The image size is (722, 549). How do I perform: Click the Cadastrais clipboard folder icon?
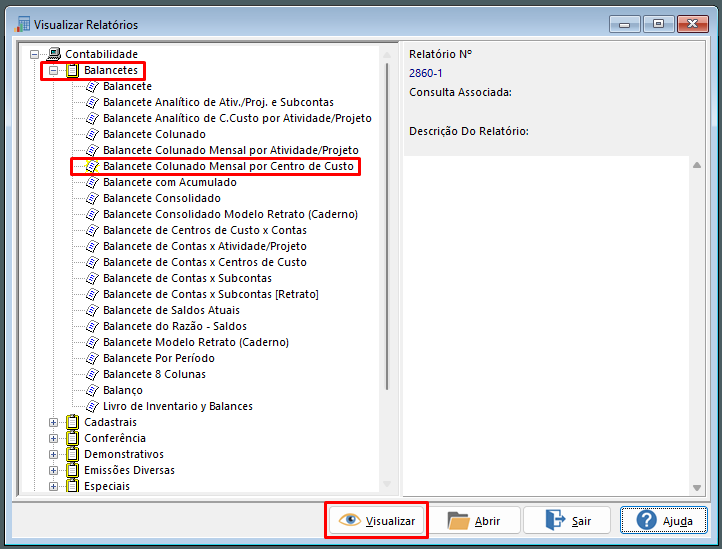pos(73,422)
